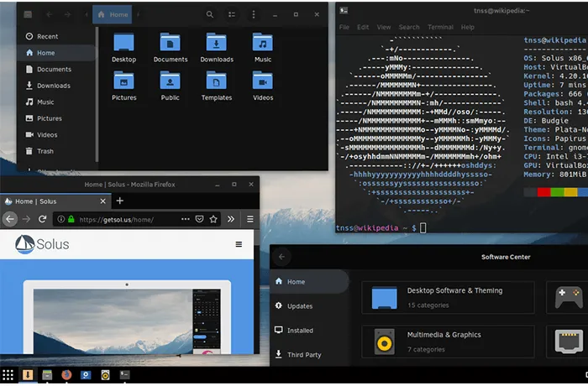
Task: Reload the page in Firefox
Action: tap(42, 219)
